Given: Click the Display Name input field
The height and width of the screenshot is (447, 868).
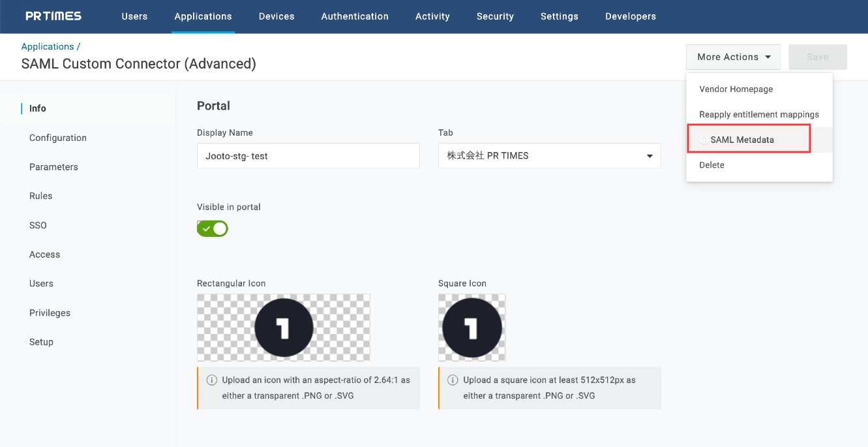Looking at the screenshot, I should [308, 156].
